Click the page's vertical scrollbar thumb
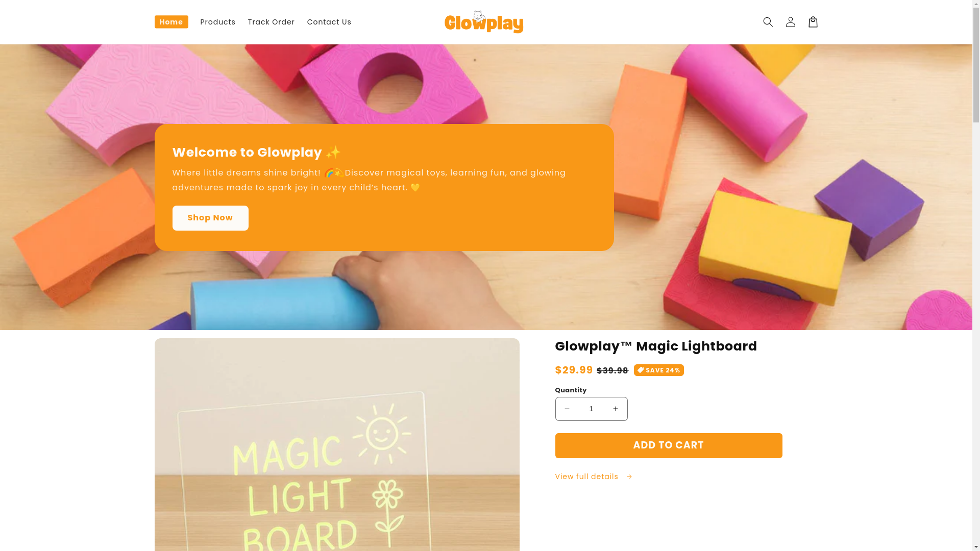 point(976,64)
